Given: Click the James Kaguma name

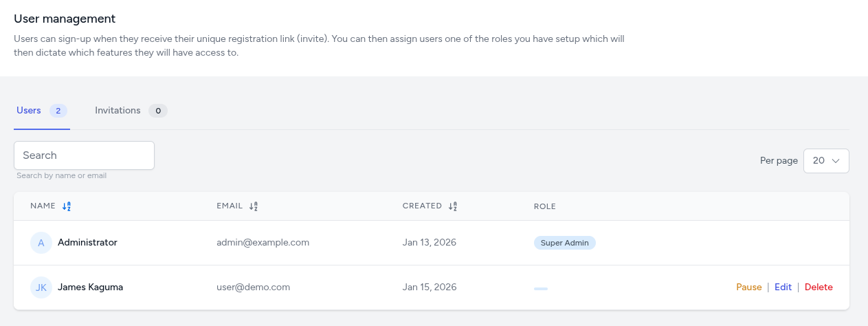Looking at the screenshot, I should click(90, 287).
